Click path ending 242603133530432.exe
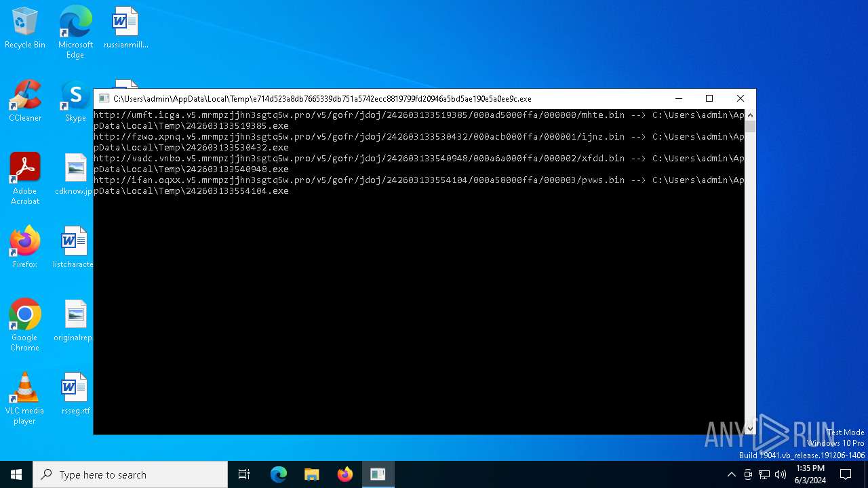 (x=191, y=148)
